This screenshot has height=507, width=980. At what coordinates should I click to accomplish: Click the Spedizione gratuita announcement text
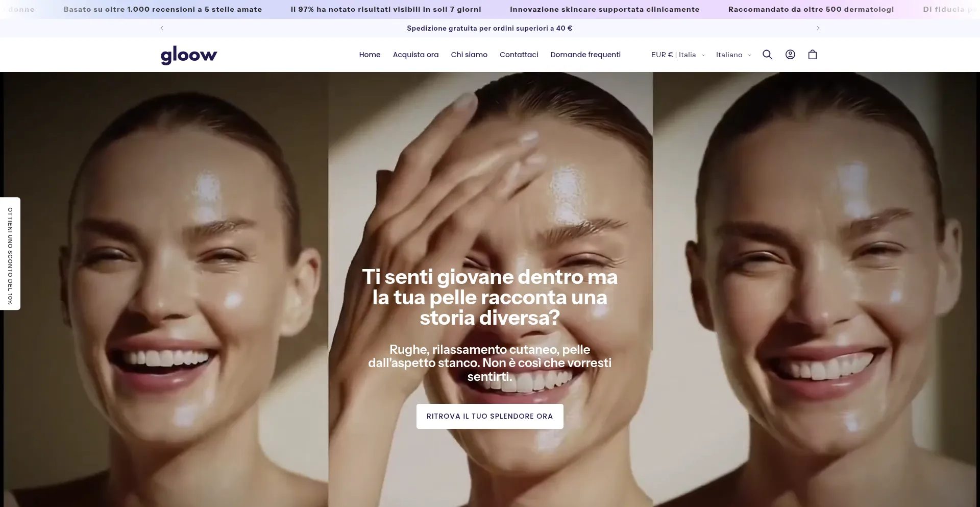[x=489, y=28]
